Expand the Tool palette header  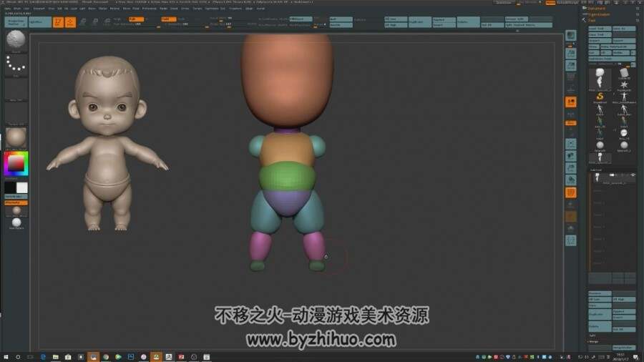pos(592,20)
